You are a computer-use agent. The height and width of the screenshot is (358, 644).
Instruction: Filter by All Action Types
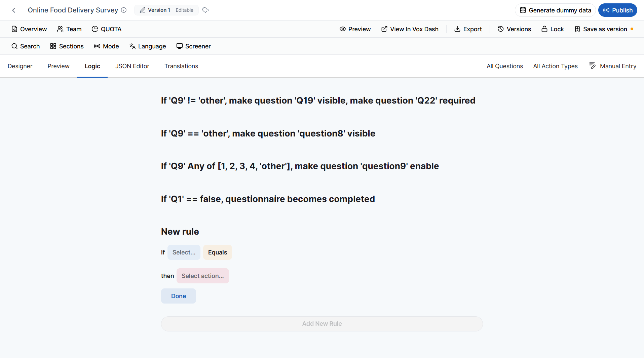tap(555, 66)
